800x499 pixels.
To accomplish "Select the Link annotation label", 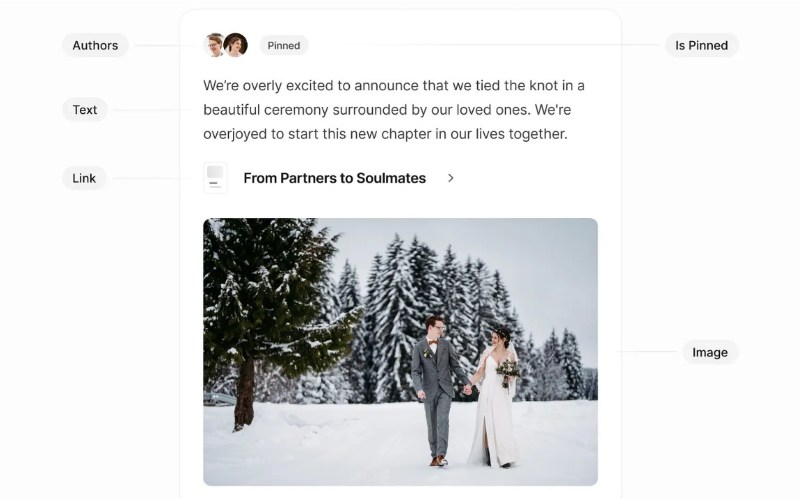I will [84, 178].
